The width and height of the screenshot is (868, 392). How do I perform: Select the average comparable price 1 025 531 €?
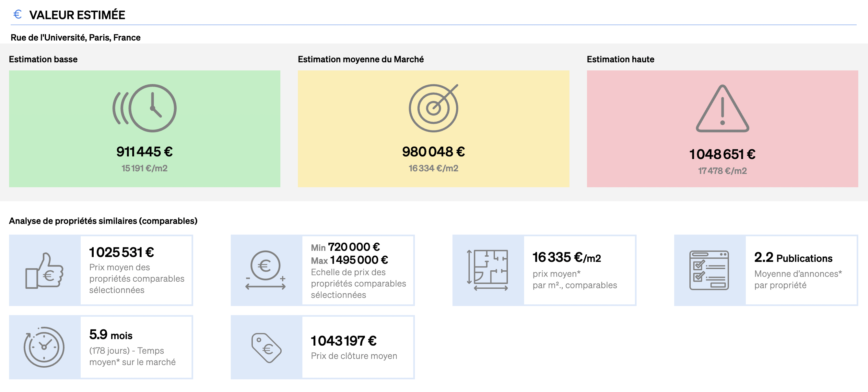121,252
